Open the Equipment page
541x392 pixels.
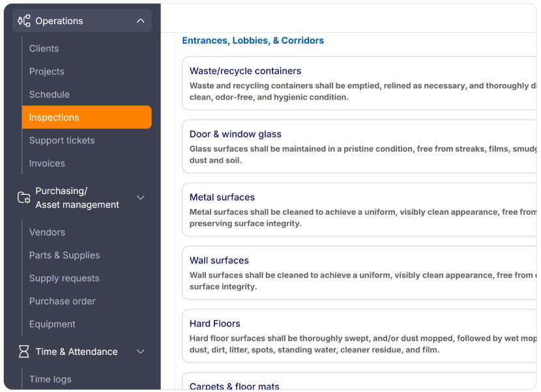point(52,324)
